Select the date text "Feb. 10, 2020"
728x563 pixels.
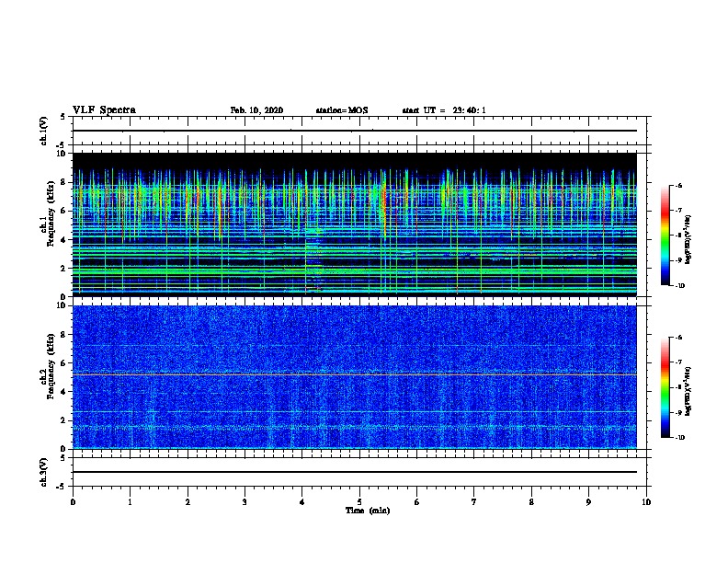tap(256, 110)
